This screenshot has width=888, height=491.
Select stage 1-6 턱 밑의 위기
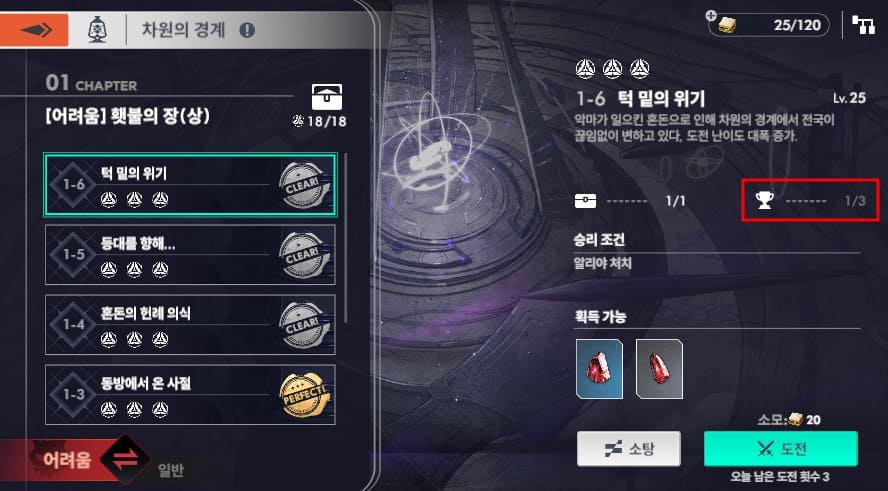190,185
